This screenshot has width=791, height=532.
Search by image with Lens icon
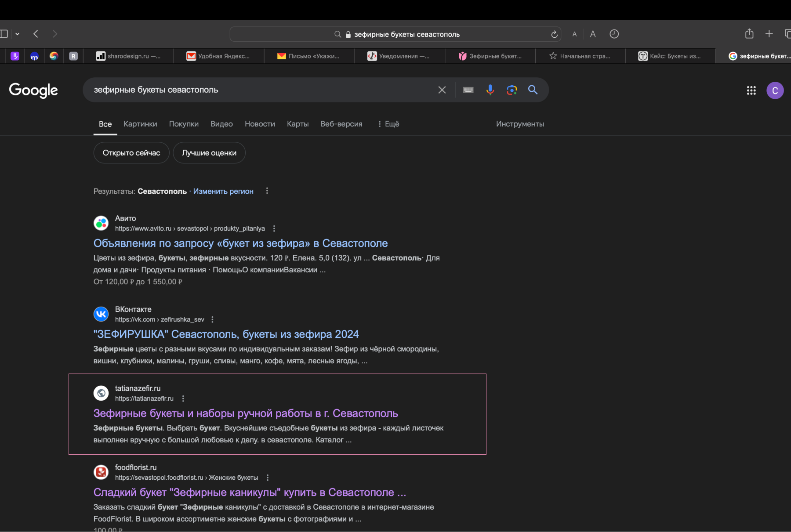click(512, 90)
